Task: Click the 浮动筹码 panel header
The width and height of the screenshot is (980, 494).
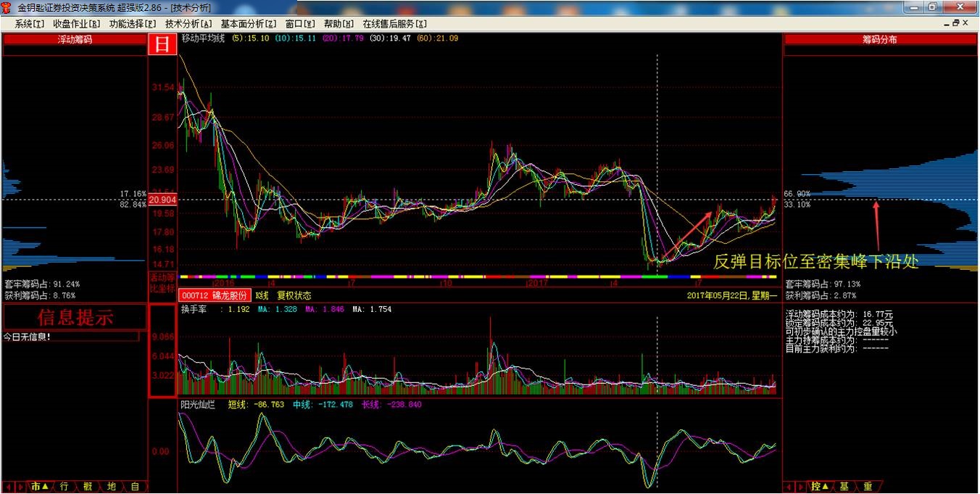Action: coord(75,40)
